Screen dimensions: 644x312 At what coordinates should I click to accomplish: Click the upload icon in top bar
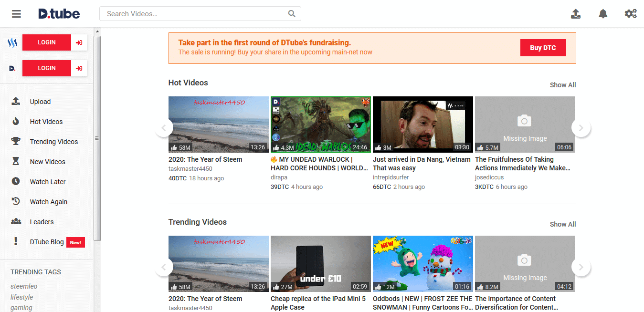[x=576, y=14]
